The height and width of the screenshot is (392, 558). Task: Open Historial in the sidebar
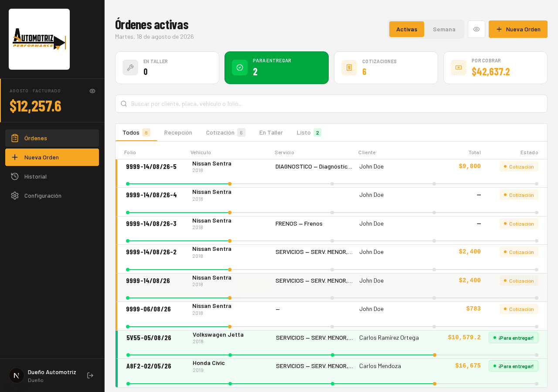52,176
